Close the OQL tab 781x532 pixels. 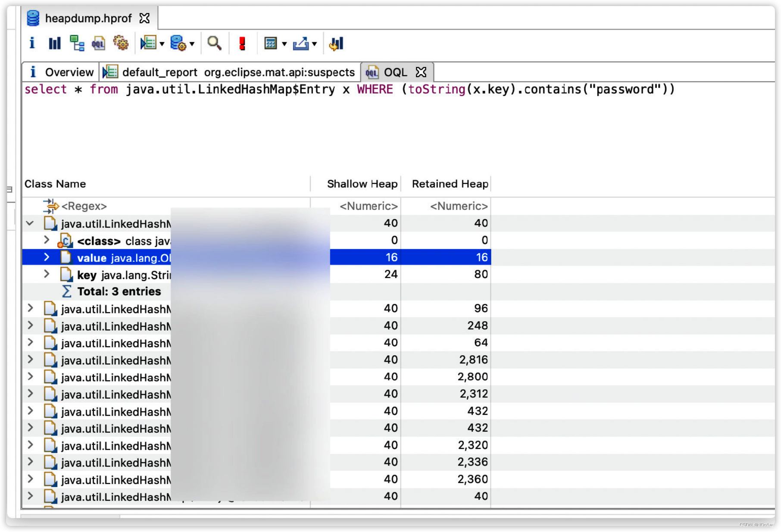pos(421,72)
